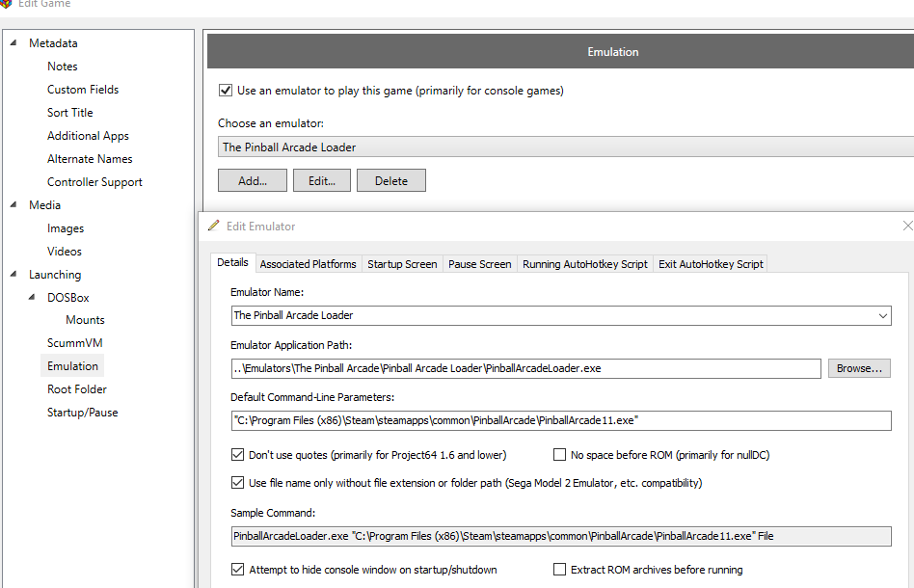Screen dimensions: 914x588
Task: Enable No space before ROM option
Action: point(559,455)
